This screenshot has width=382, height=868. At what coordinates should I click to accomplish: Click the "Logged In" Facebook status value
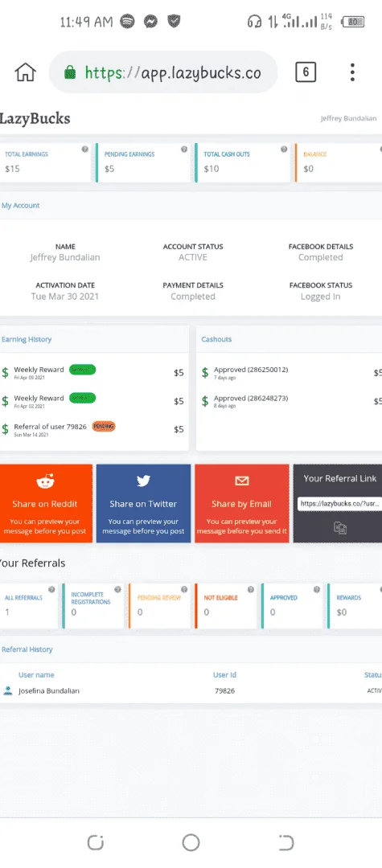(x=321, y=296)
